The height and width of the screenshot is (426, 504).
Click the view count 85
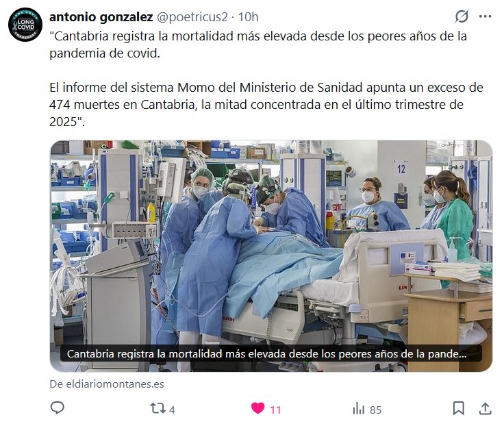(375, 410)
